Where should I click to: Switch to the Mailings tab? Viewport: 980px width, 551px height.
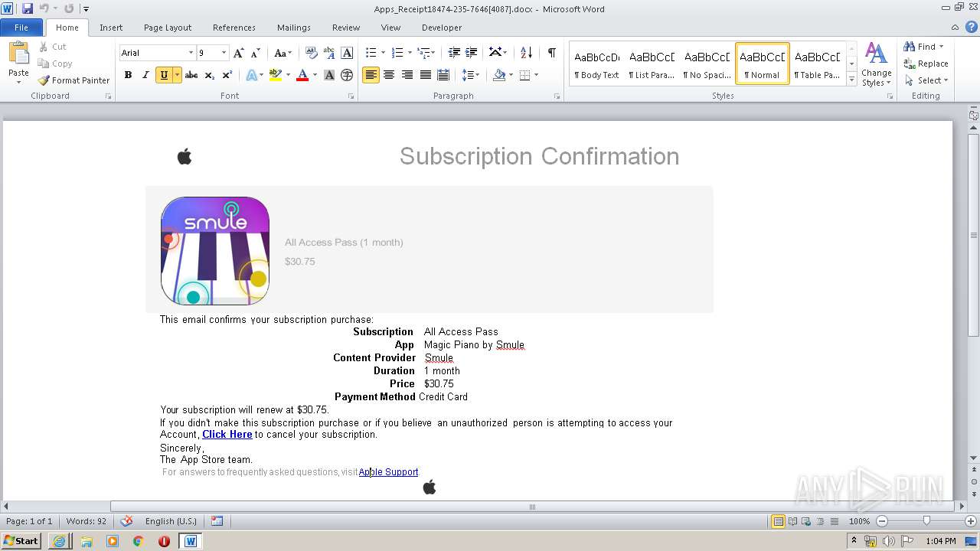pos(294,28)
